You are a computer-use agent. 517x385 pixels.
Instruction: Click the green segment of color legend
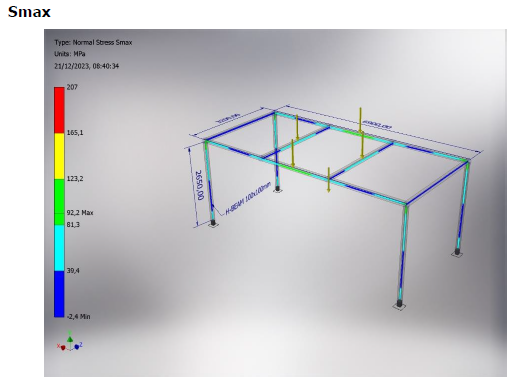pos(59,202)
